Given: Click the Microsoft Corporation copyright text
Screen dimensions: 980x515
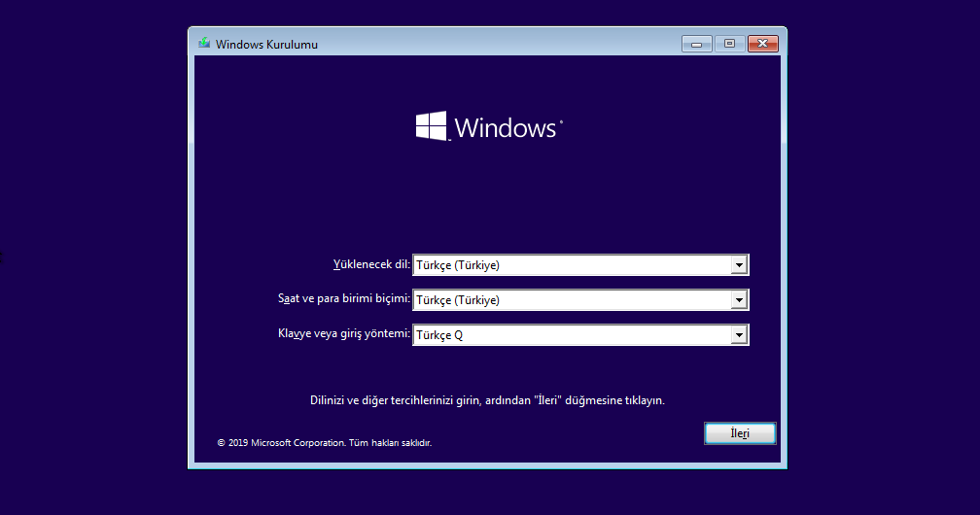Looking at the screenshot, I should (x=324, y=443).
